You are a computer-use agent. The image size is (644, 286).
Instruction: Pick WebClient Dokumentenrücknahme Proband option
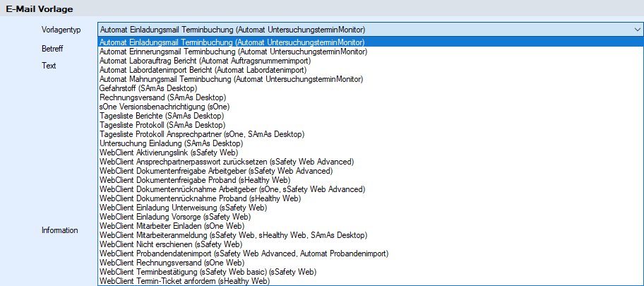tap(371, 198)
